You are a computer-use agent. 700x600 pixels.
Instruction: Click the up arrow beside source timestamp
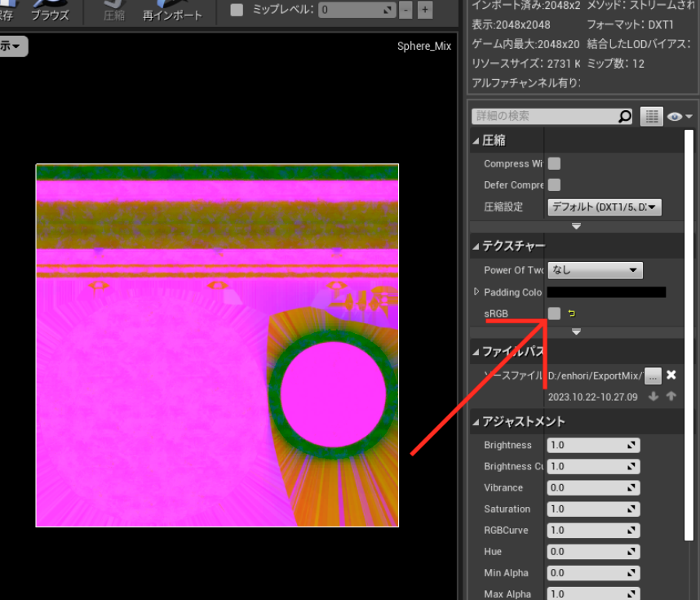tap(671, 396)
